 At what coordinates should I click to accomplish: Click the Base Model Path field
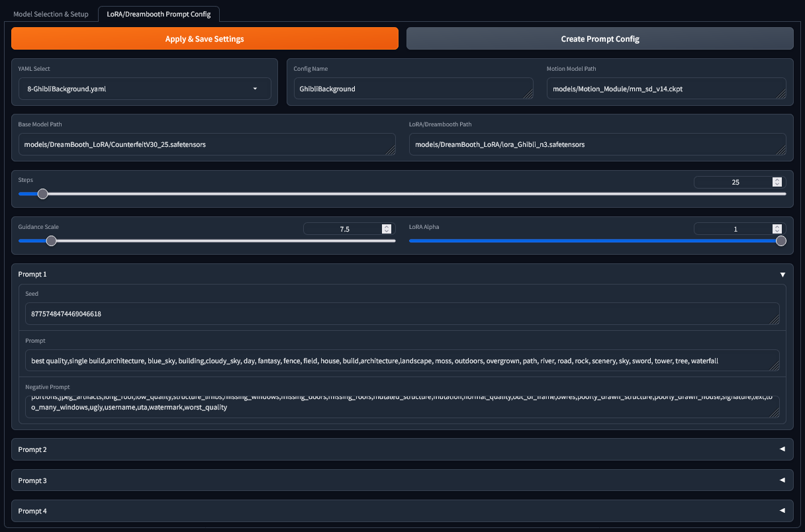tap(207, 144)
